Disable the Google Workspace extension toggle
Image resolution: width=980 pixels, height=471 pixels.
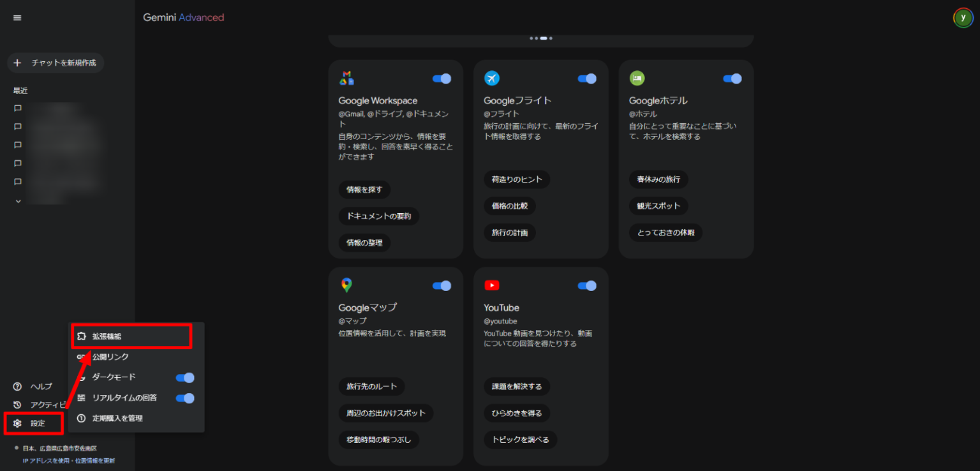coord(442,78)
